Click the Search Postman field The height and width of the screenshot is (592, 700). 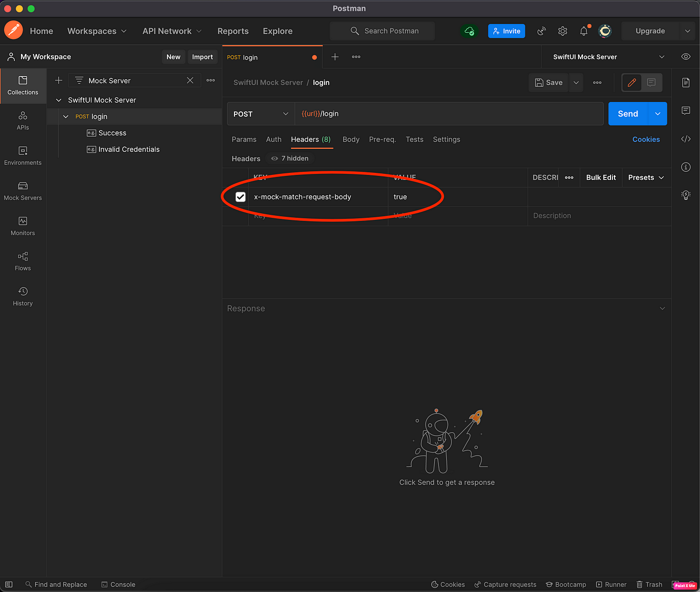(x=382, y=31)
